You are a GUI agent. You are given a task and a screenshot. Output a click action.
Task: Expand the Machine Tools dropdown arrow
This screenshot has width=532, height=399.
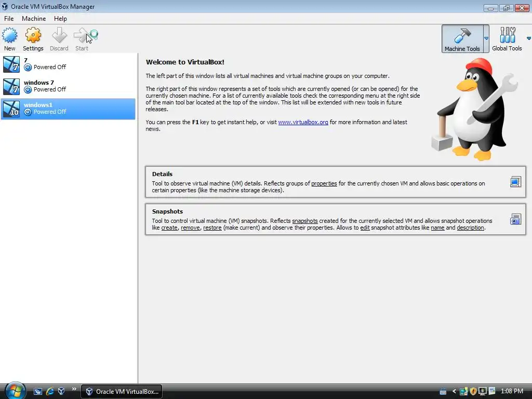tap(486, 38)
